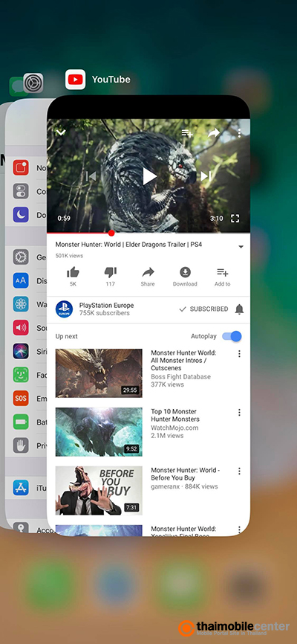Toggle the Autoplay switch
Viewport: 297px width, 644px height.
point(232,336)
